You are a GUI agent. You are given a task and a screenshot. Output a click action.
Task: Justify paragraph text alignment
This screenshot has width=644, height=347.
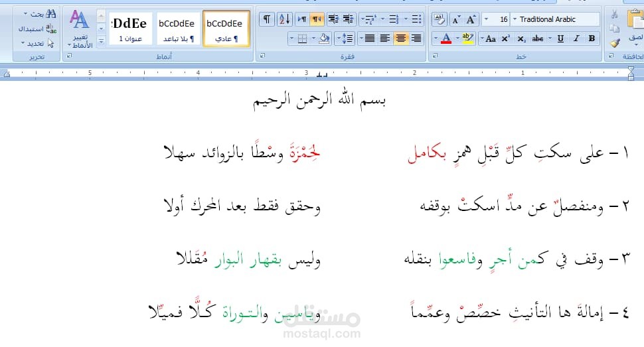tap(370, 38)
